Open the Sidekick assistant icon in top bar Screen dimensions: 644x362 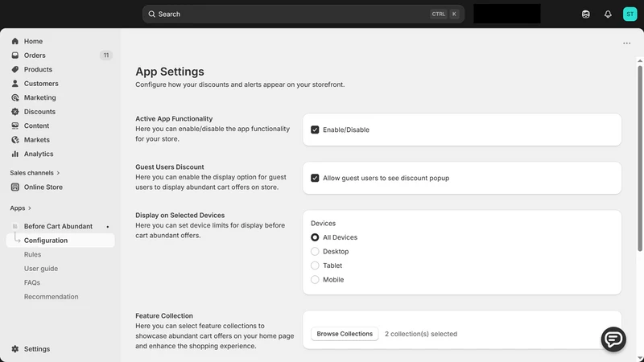coord(586,14)
